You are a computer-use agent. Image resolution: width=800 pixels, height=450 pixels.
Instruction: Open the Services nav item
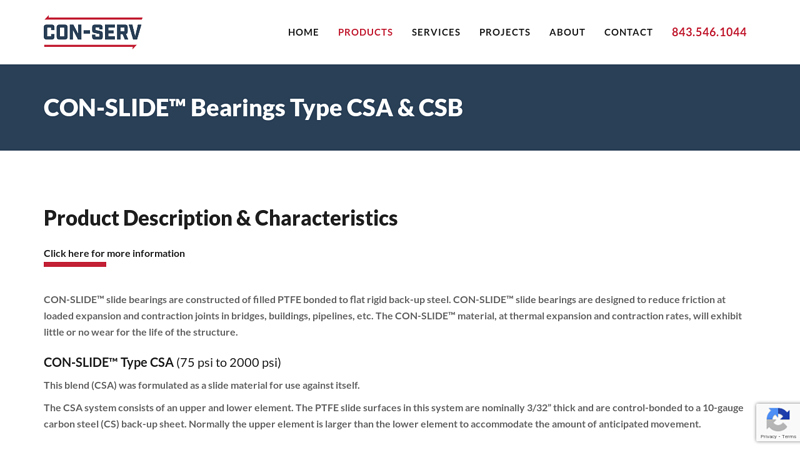pos(436,32)
